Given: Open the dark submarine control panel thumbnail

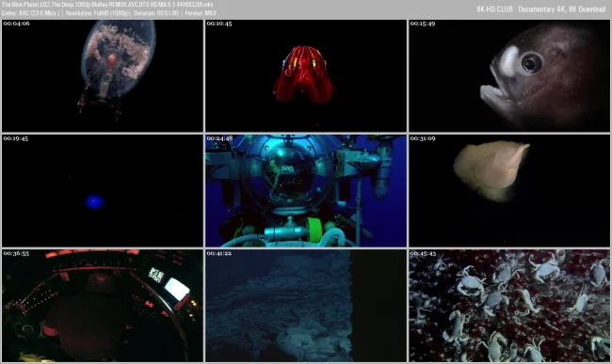Looking at the screenshot, I should [103, 306].
